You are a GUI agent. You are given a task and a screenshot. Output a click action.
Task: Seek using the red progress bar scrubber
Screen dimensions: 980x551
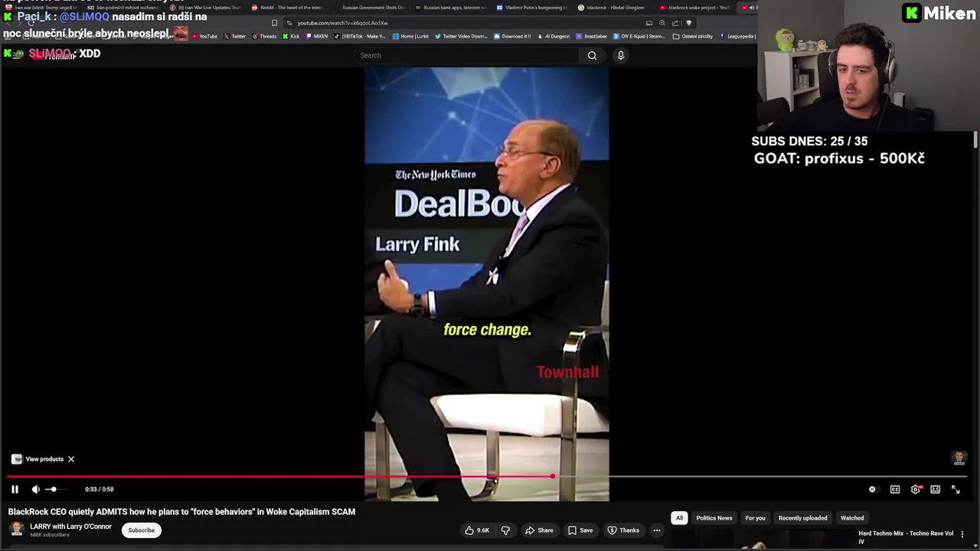552,477
